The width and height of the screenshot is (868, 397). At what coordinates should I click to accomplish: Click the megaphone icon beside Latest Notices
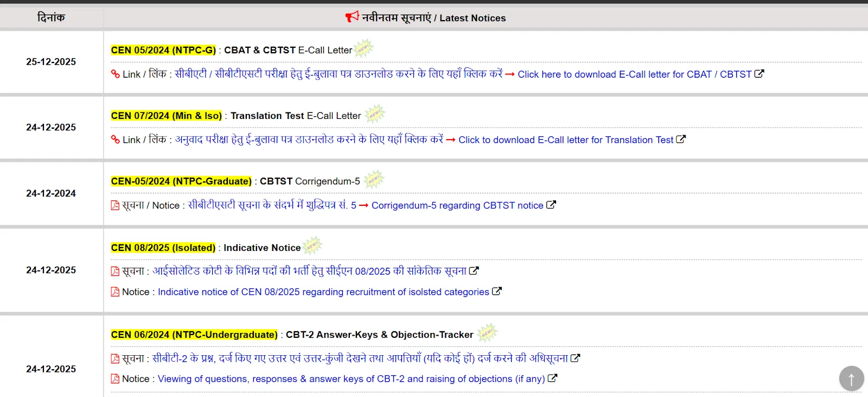click(x=352, y=17)
